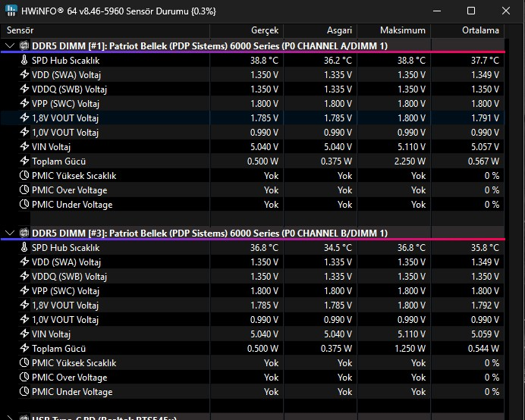This screenshot has width=525, height=420.
Task: Click DIMM #1 maximum power value 2.250 W
Action: click(x=410, y=161)
